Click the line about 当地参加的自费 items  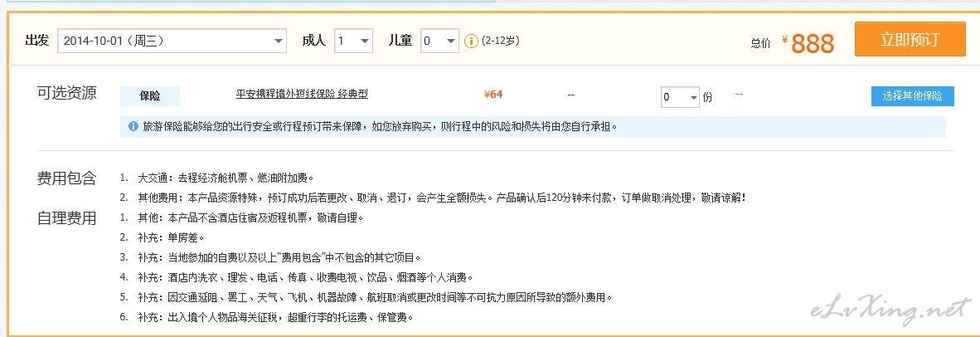[x=280, y=257]
